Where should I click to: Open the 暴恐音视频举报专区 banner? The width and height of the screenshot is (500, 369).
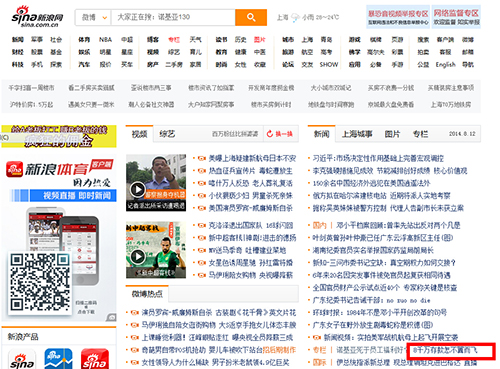[398, 17]
